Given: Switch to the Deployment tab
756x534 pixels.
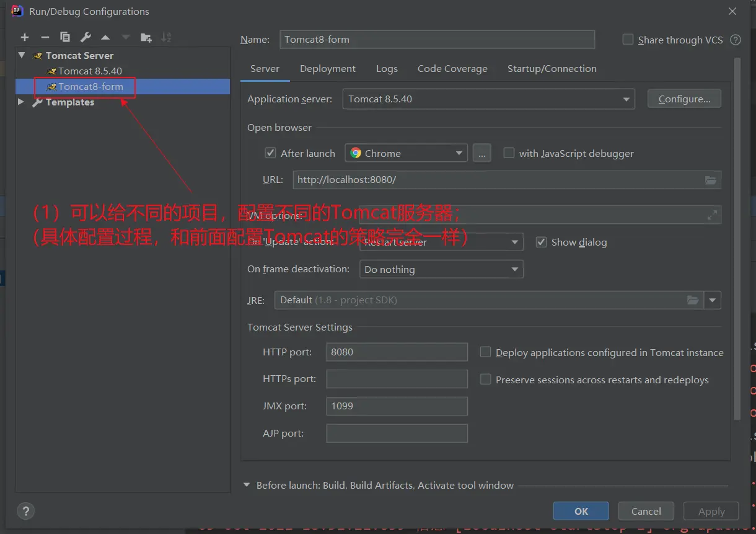Looking at the screenshot, I should click(x=327, y=69).
